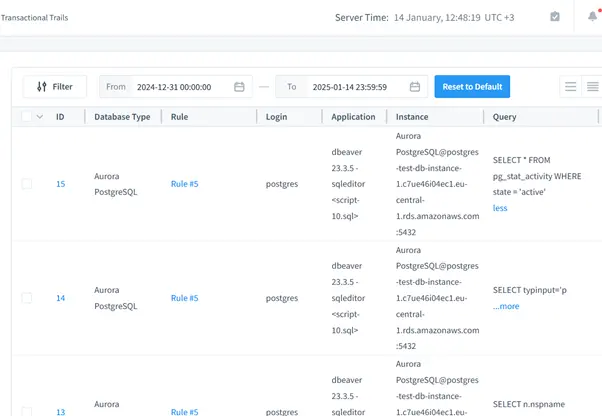Click Reset to Default button
The image size is (602, 416).
(x=472, y=87)
